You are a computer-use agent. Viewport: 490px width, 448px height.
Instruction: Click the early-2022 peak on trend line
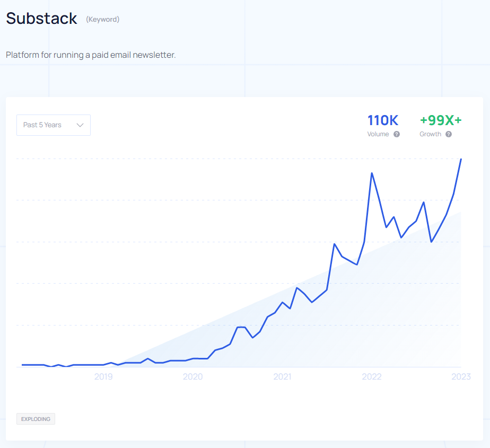tap(372, 173)
